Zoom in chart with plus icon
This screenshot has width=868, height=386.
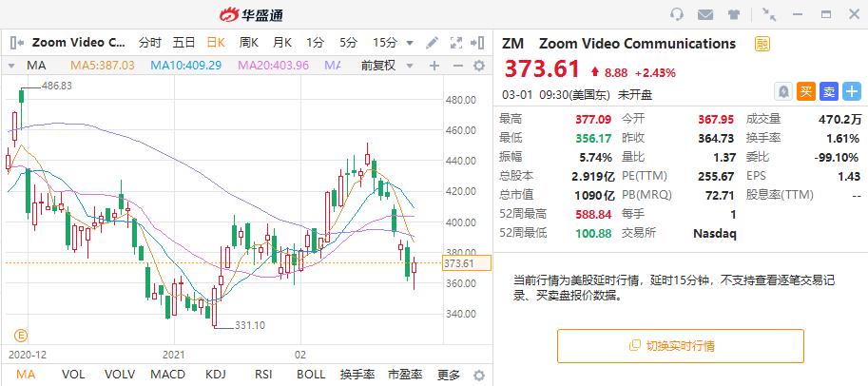coord(434,66)
